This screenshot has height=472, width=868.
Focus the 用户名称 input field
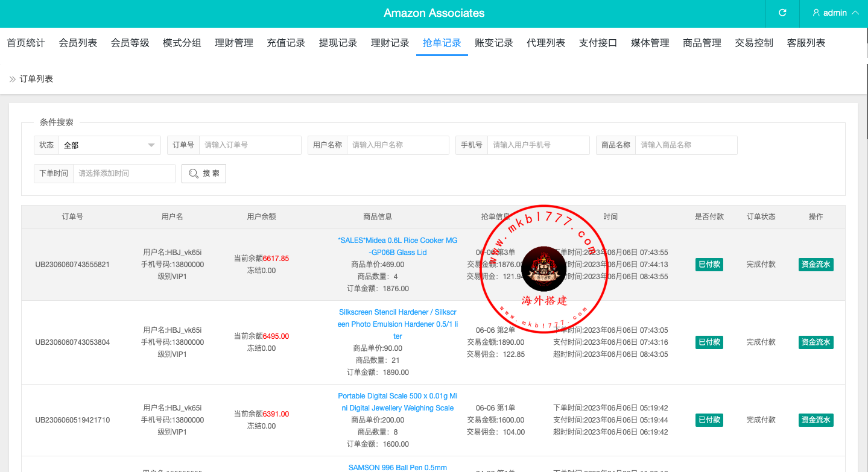(x=398, y=145)
